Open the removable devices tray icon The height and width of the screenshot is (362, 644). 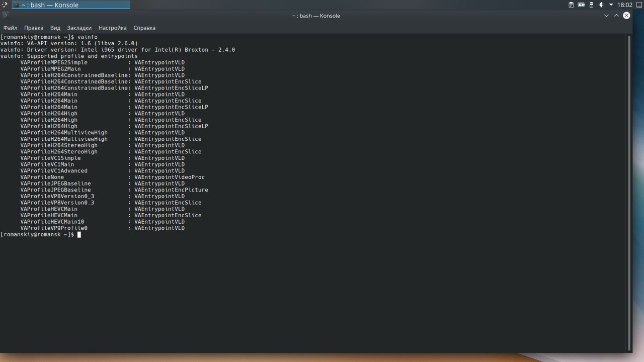[591, 5]
